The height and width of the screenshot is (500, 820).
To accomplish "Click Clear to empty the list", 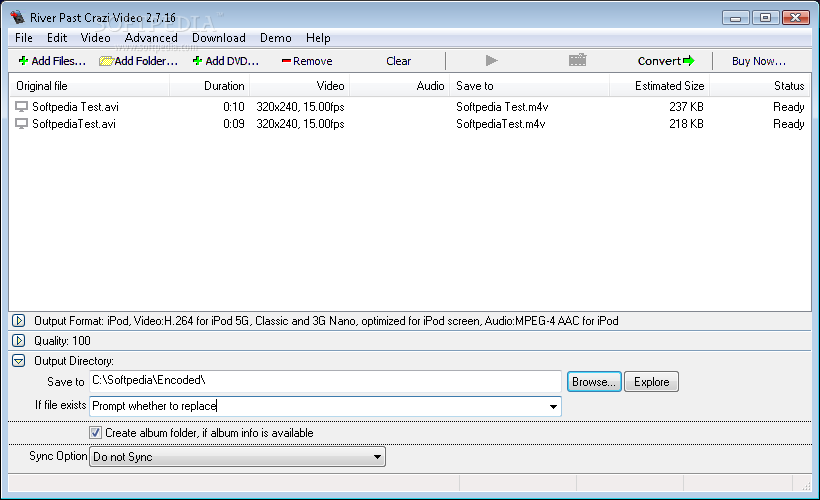I will tap(398, 61).
